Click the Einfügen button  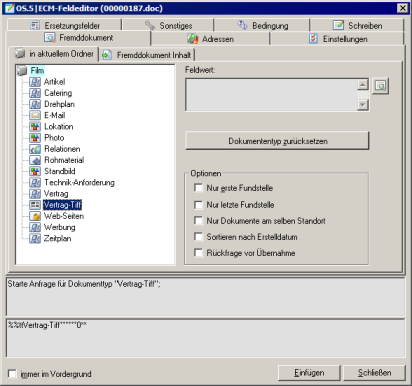tap(309, 373)
